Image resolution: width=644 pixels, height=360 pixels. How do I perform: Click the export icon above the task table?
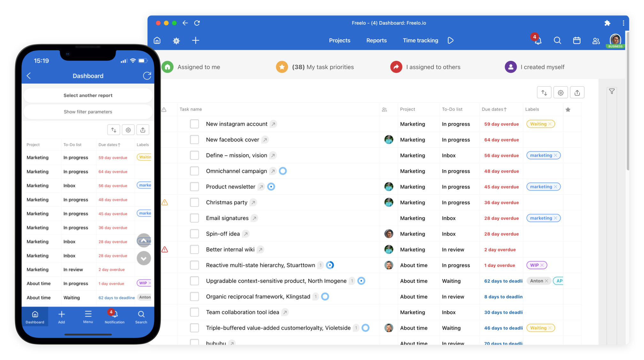click(577, 92)
